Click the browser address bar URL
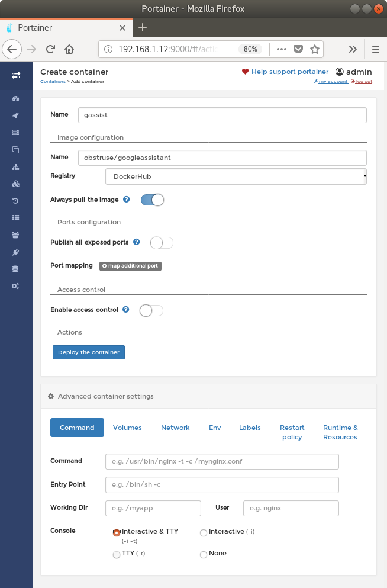This screenshot has height=588, width=387. [168, 49]
